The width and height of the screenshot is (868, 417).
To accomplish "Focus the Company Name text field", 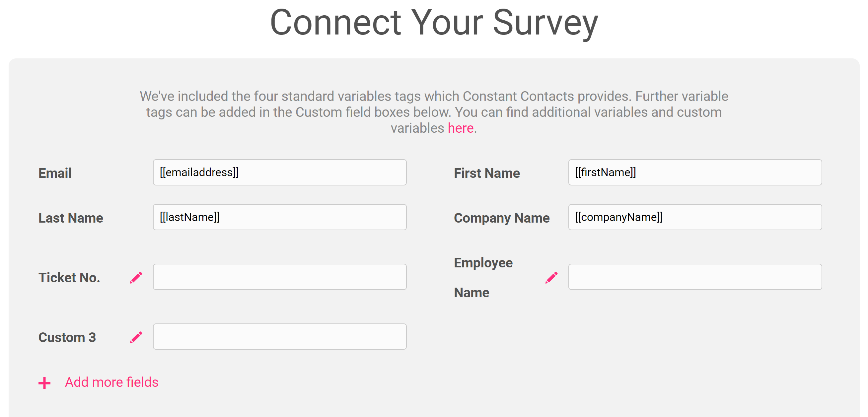I will (x=695, y=217).
